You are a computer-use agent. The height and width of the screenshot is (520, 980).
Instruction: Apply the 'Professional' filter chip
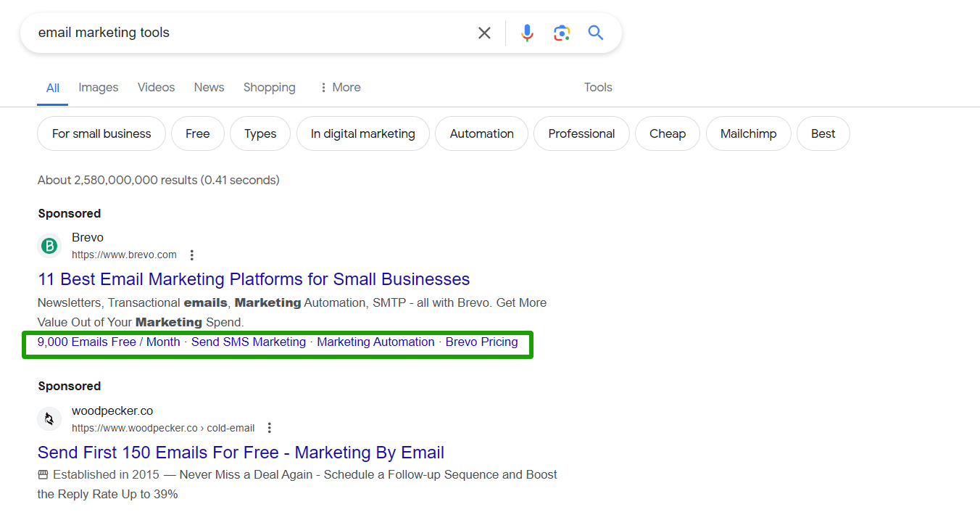[581, 133]
